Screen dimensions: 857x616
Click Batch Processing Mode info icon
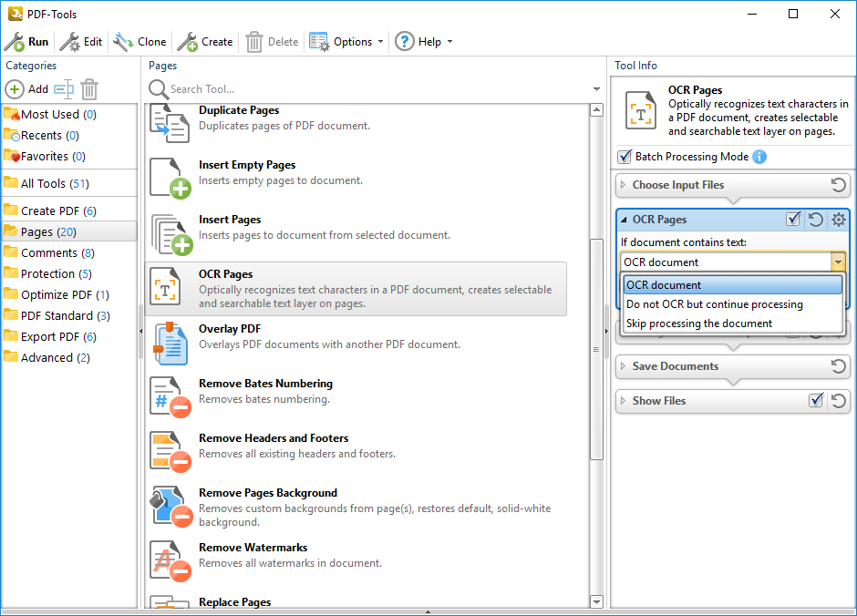[x=759, y=157]
